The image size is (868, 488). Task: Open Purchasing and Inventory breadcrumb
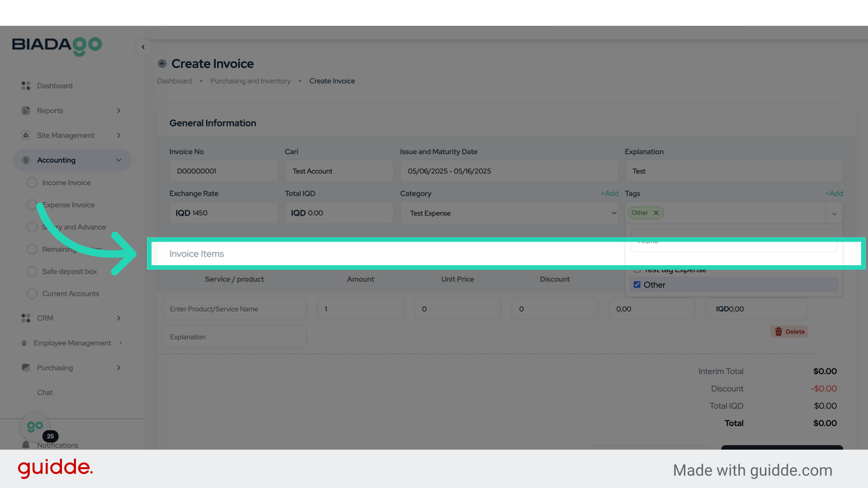pyautogui.click(x=250, y=81)
